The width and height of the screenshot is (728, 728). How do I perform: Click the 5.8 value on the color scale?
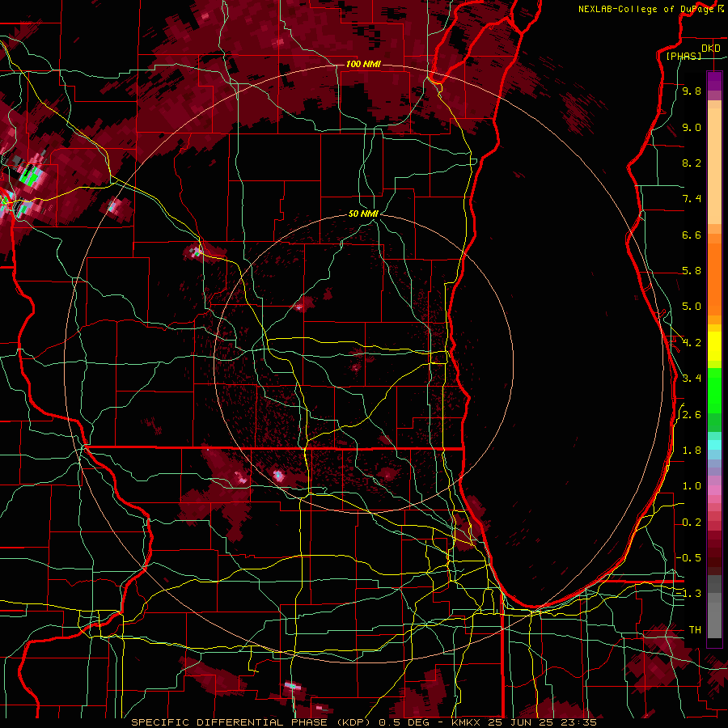pos(692,271)
